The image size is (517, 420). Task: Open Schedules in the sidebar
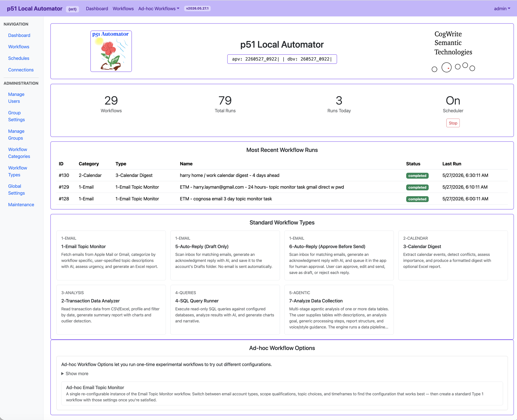pyautogui.click(x=19, y=58)
